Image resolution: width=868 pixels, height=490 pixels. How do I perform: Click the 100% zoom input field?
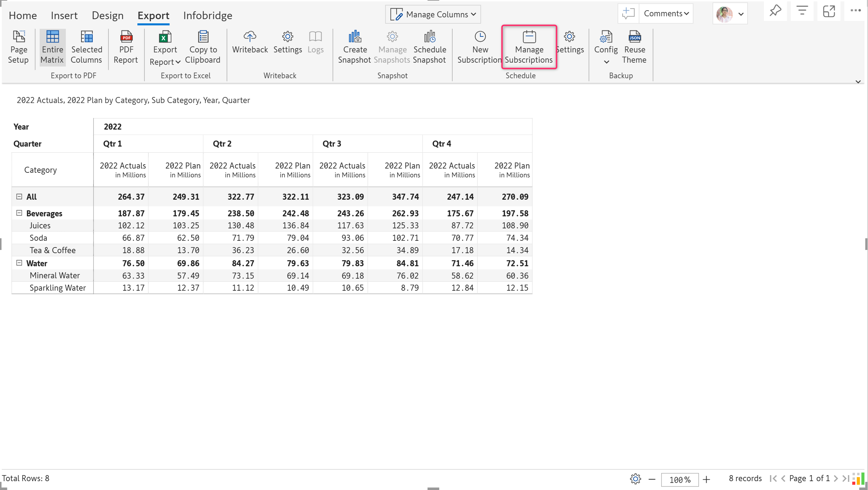click(679, 479)
